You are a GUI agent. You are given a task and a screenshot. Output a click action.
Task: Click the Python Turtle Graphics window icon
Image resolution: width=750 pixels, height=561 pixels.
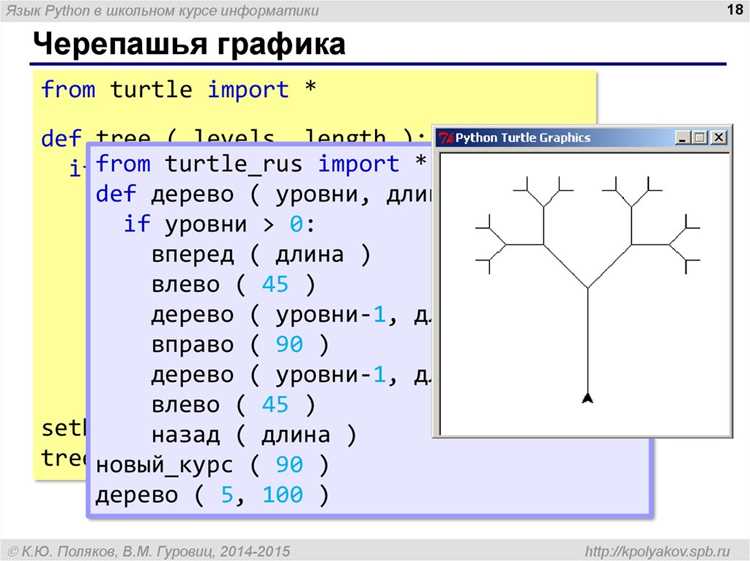446,138
